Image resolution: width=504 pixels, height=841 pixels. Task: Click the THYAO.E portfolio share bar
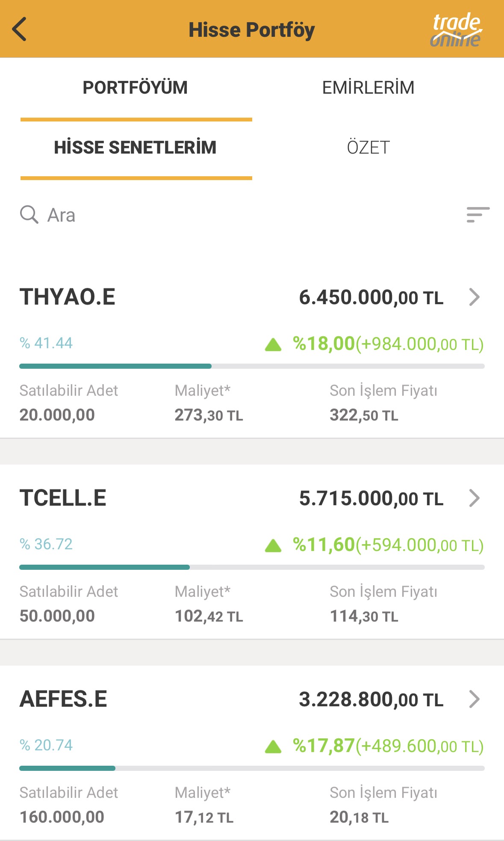[252, 366]
